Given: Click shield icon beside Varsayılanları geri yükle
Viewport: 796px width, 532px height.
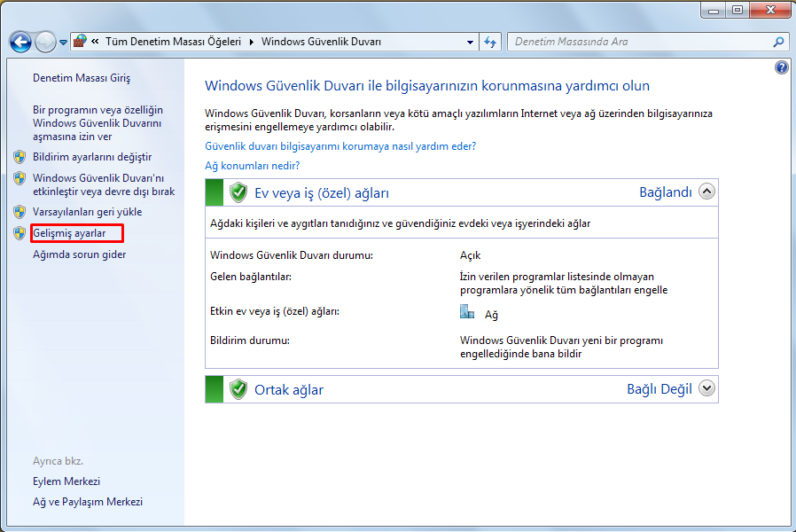Looking at the screenshot, I should (x=20, y=212).
